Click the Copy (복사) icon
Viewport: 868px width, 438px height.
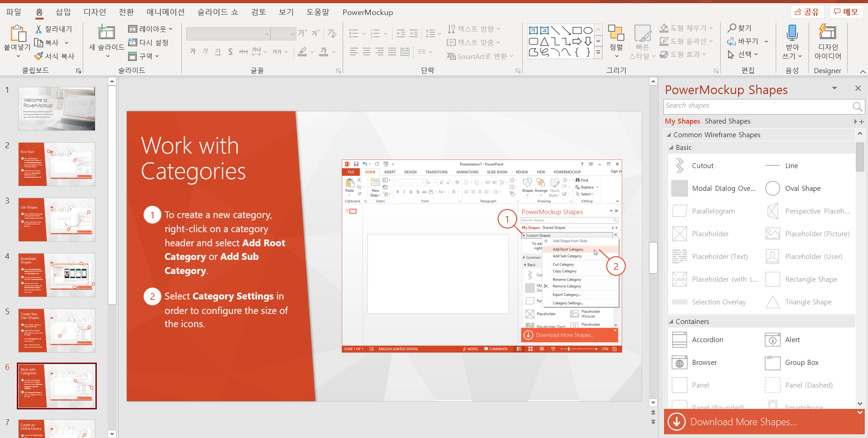tap(39, 43)
